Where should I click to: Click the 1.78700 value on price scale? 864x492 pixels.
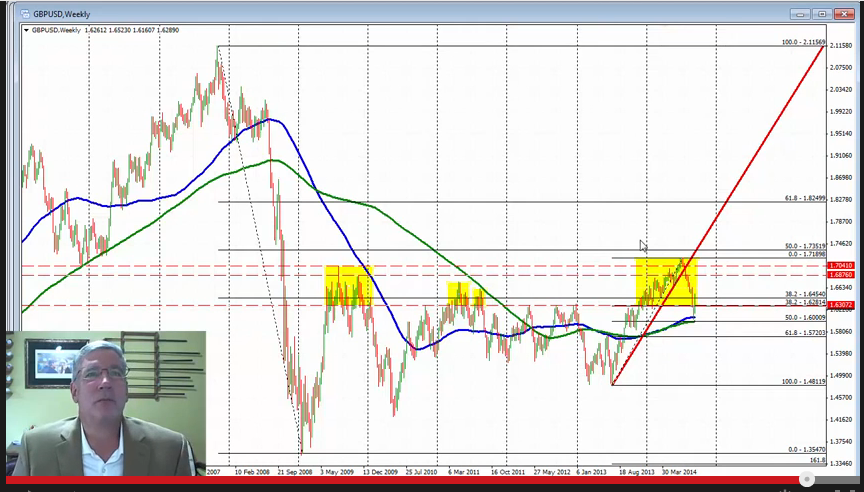point(841,222)
